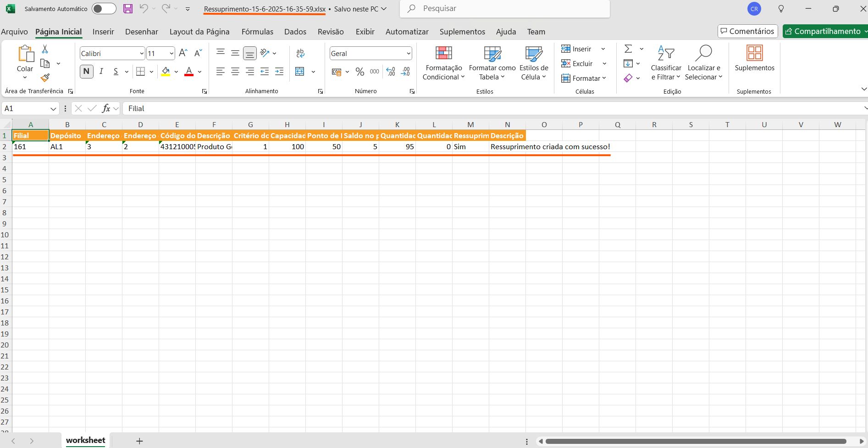The width and height of the screenshot is (868, 448).
Task: Click the insert function fx icon
Action: pos(106,108)
